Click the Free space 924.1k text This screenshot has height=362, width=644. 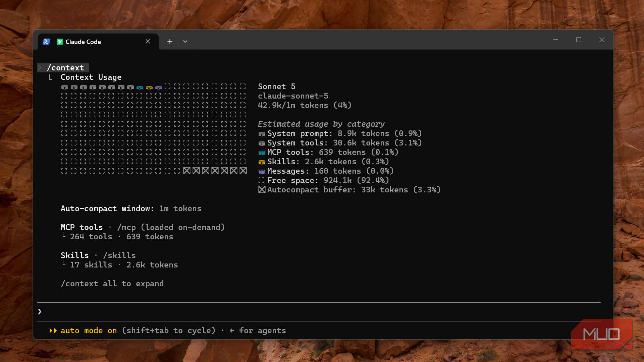[x=328, y=180]
